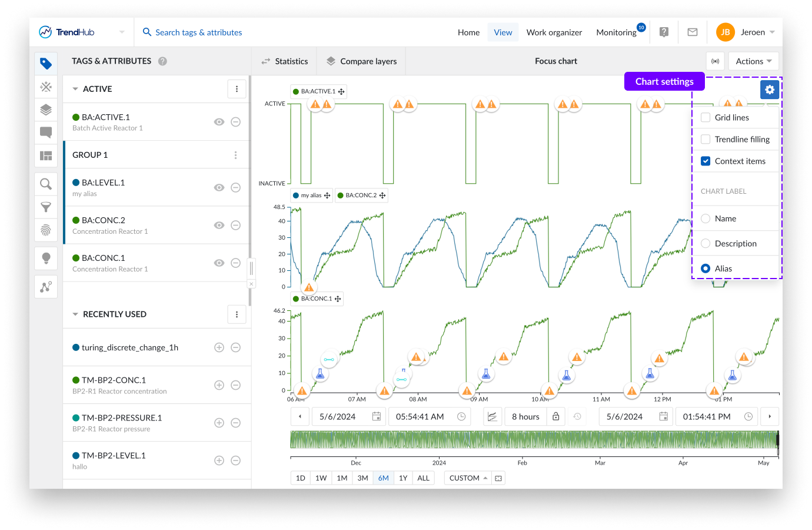
Task: Select the Description chart label option
Action: click(705, 243)
